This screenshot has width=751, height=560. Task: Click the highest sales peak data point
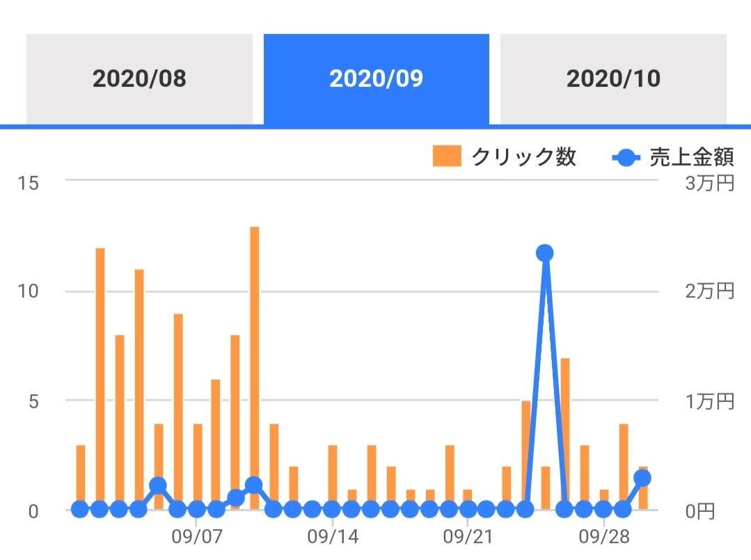545,253
